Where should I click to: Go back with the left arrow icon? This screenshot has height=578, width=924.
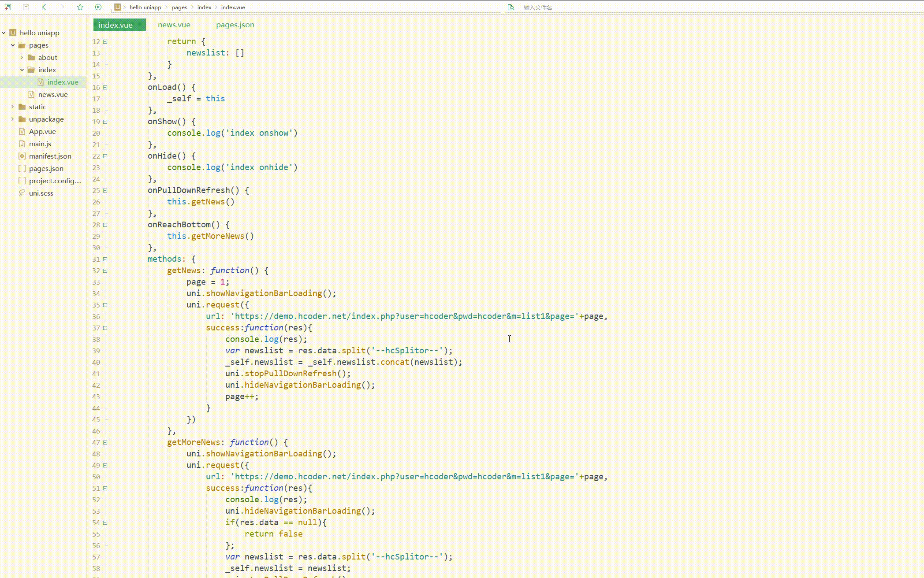tap(44, 7)
